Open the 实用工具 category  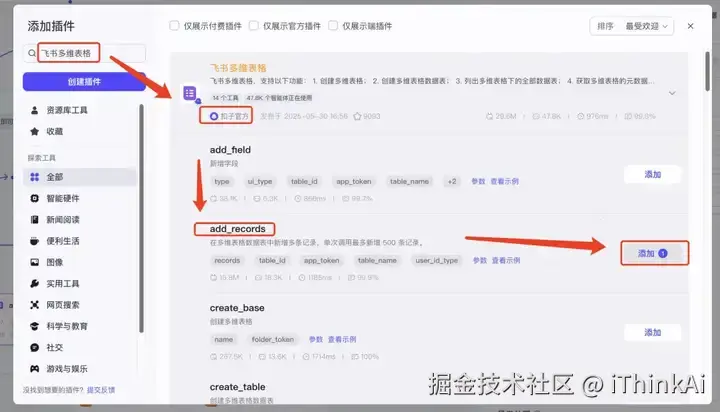pyautogui.click(x=80, y=284)
